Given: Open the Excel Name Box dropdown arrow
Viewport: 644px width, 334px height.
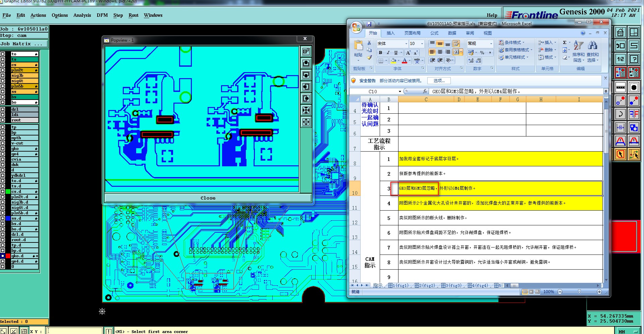Looking at the screenshot, I should [400, 92].
